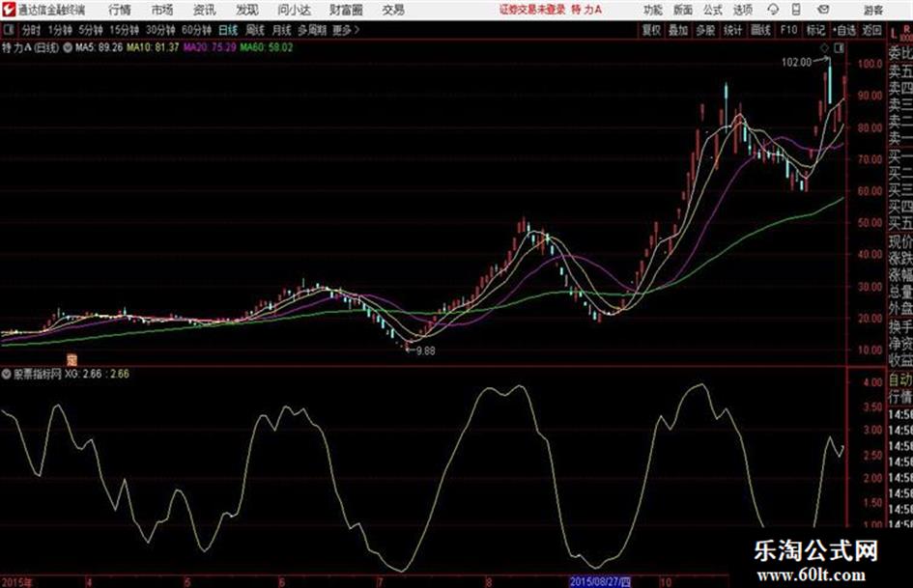This screenshot has height=588, width=913.
Task: Open the 行情 menu
Action: point(120,10)
